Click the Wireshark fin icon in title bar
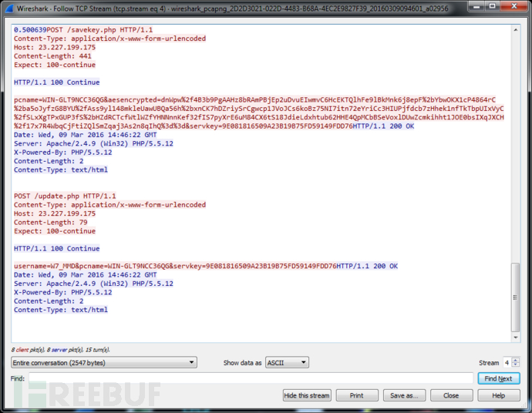 (9, 8)
